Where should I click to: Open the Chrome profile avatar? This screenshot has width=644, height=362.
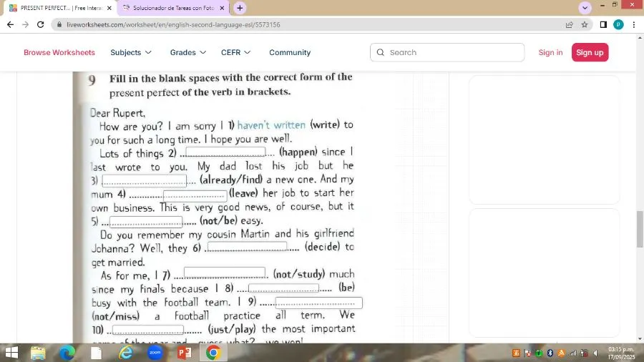pos(618,24)
